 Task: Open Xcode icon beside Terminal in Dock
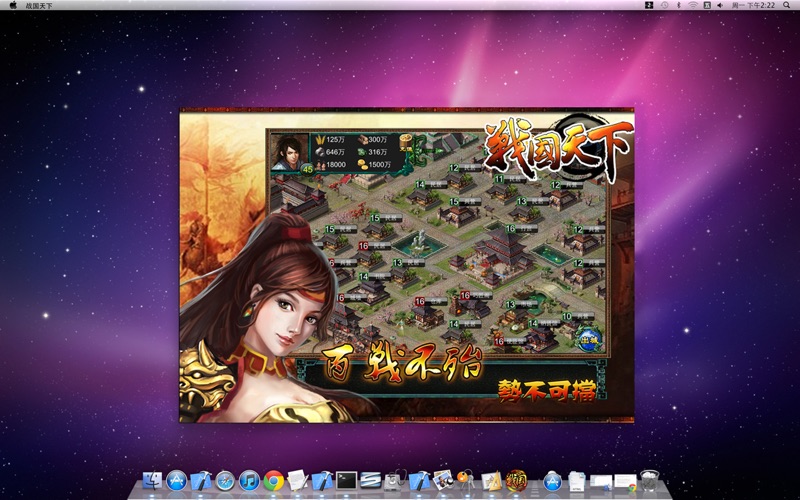[x=322, y=481]
